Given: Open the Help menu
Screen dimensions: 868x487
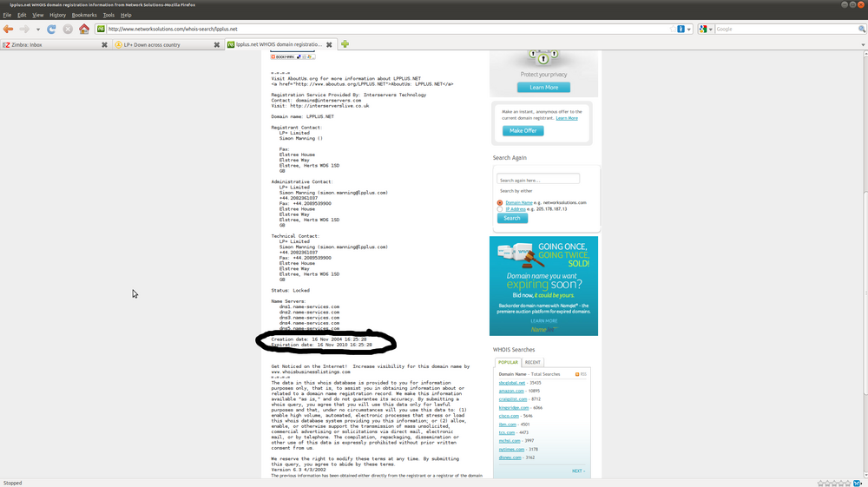Looking at the screenshot, I should tap(126, 15).
